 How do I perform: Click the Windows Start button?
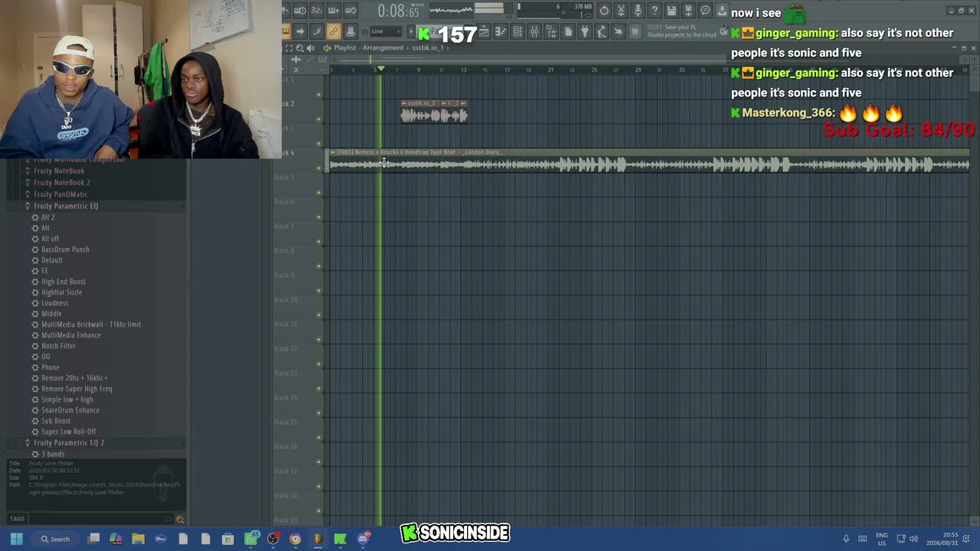(16, 539)
